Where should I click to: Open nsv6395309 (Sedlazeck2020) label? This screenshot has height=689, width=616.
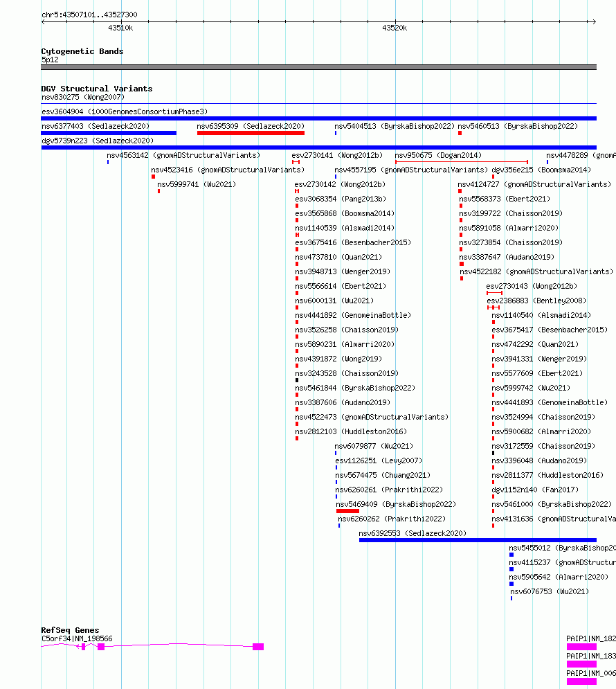[251, 126]
